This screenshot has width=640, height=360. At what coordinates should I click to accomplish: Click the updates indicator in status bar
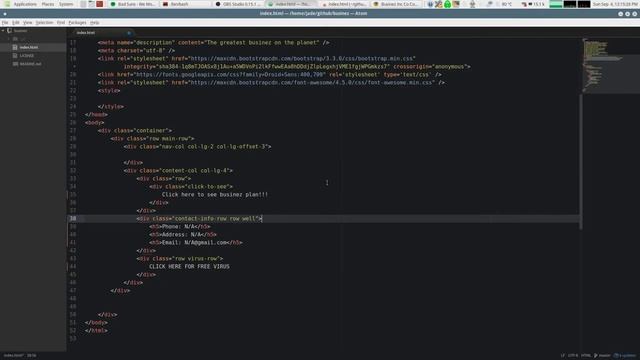(625, 356)
